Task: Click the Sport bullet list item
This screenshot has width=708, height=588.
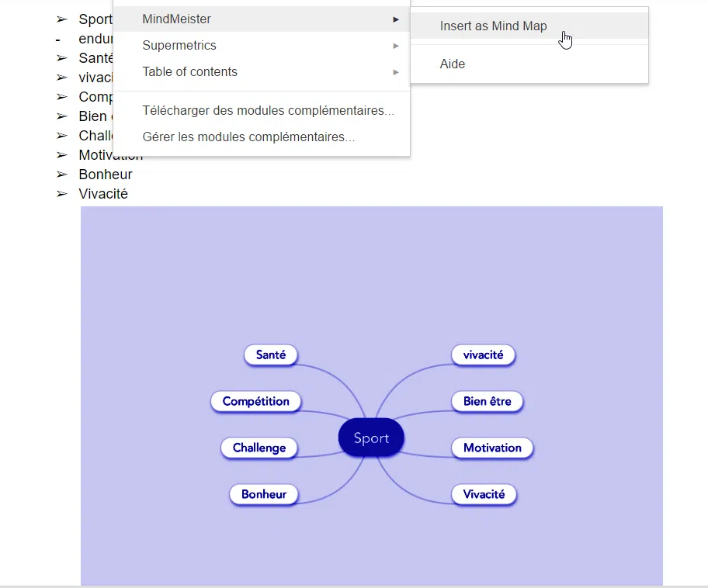Action: point(95,19)
